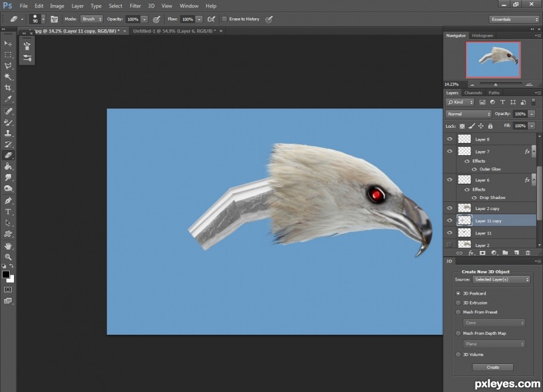This screenshot has height=392, width=543.
Task: Click the foreground black color swatch
Action: pyautogui.click(x=5, y=275)
